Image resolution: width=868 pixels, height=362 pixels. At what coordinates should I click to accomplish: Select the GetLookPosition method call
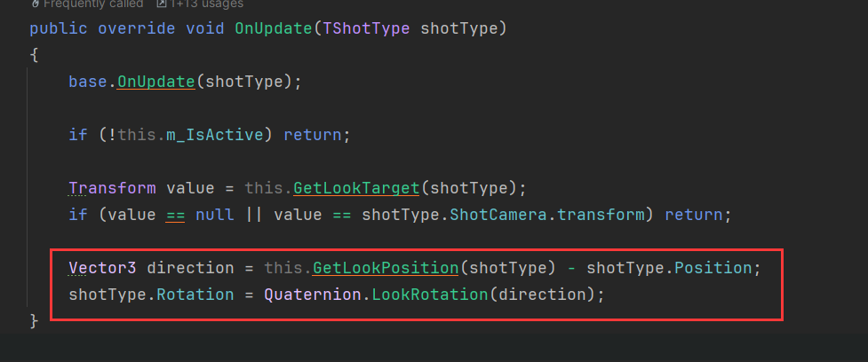coord(386,268)
